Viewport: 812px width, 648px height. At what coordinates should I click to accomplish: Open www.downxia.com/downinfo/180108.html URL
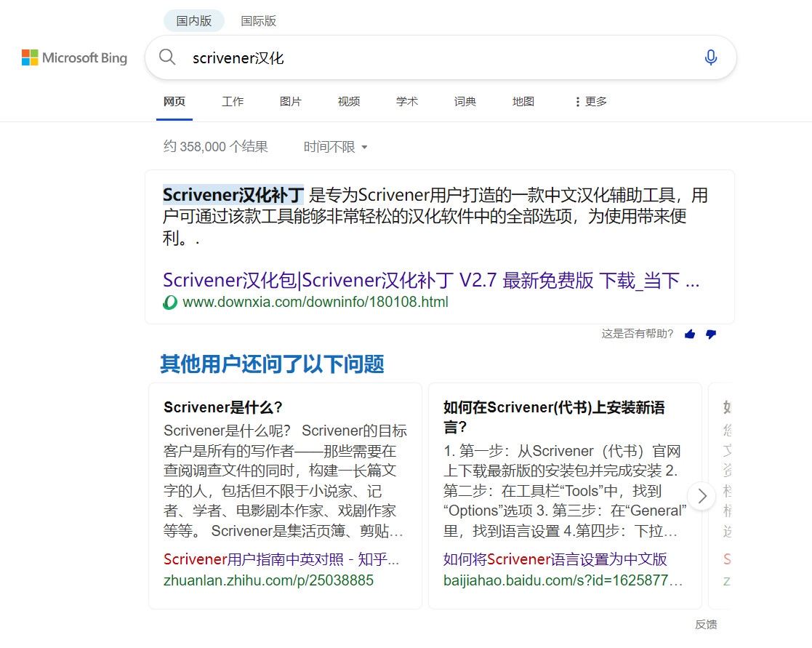(315, 302)
